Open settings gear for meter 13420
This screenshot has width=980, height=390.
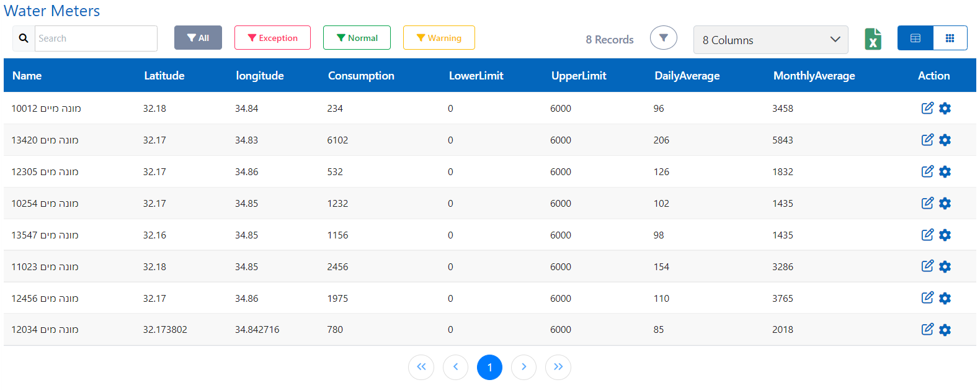(945, 140)
